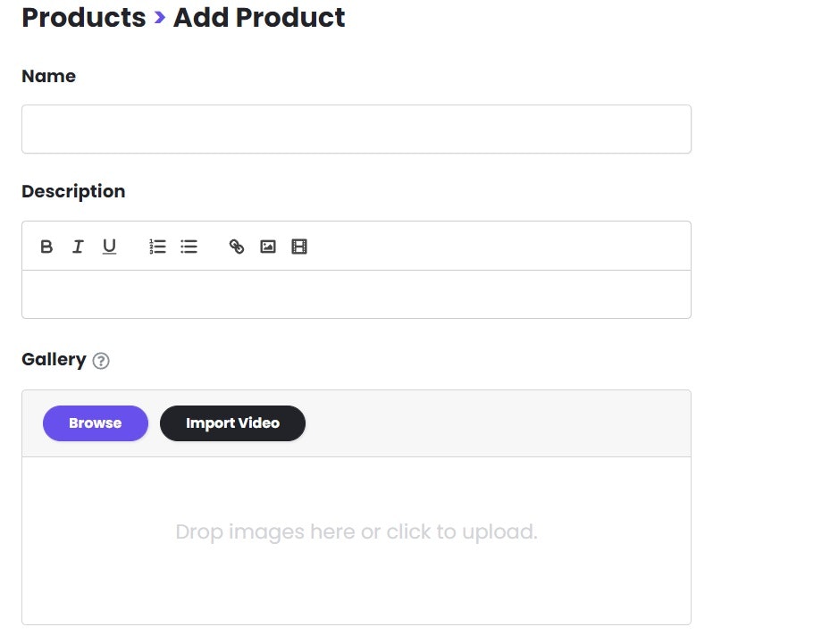Click the Add Product breadcrumb item
822x644 pixels.
pyautogui.click(x=258, y=17)
